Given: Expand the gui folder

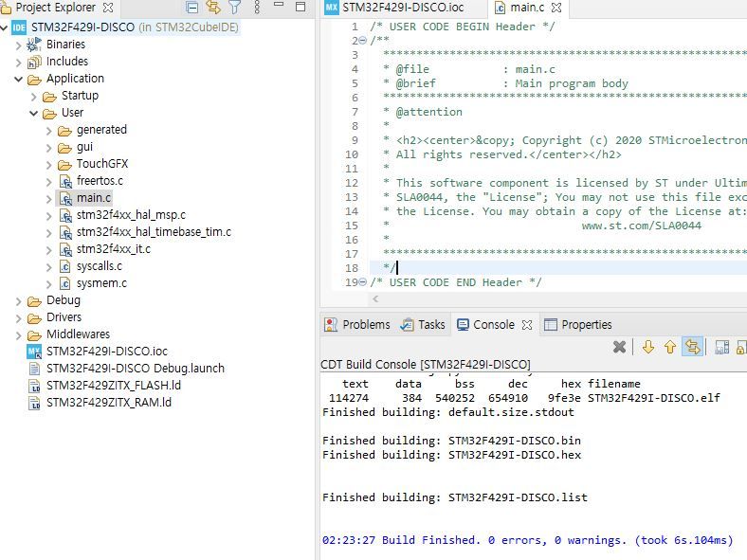Looking at the screenshot, I should 49,148.
